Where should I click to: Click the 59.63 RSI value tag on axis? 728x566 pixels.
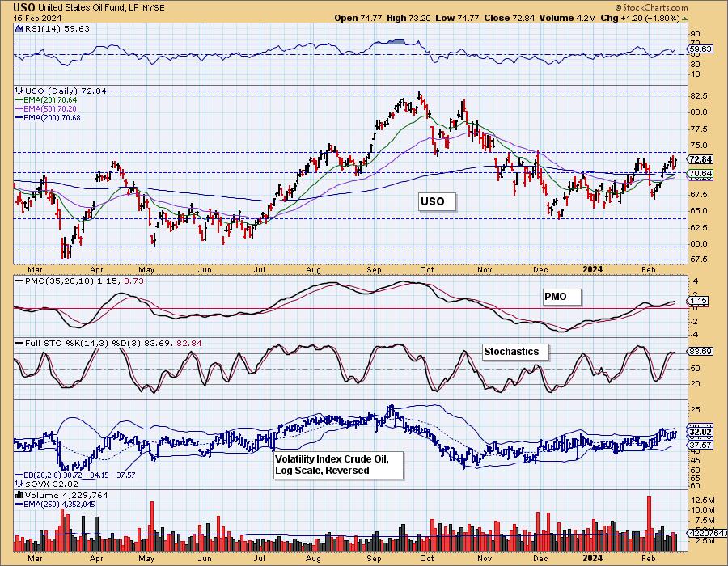click(700, 49)
